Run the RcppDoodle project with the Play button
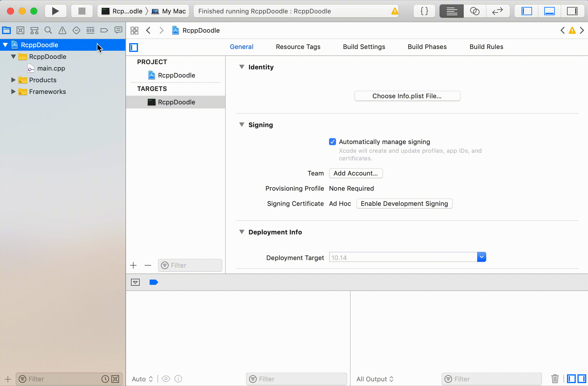 tap(55, 11)
